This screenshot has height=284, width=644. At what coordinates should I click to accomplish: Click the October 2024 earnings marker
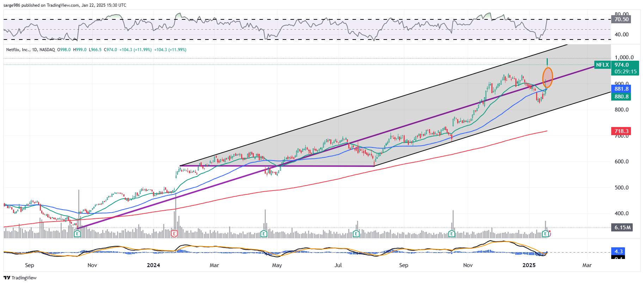[x=452, y=234]
